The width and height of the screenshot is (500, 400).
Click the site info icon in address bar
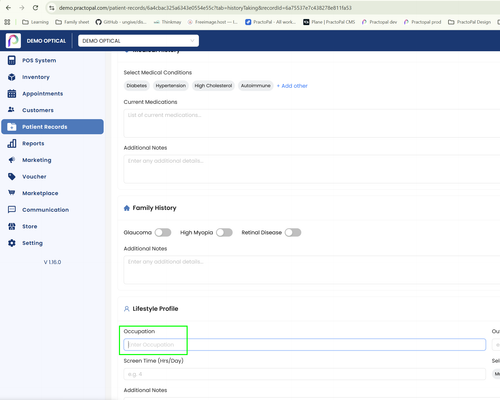pos(52,8)
